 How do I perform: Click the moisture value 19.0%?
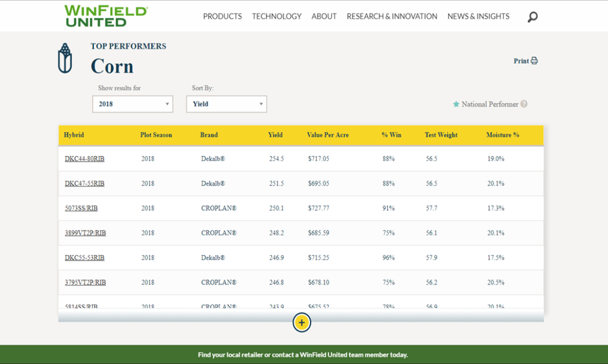click(496, 158)
